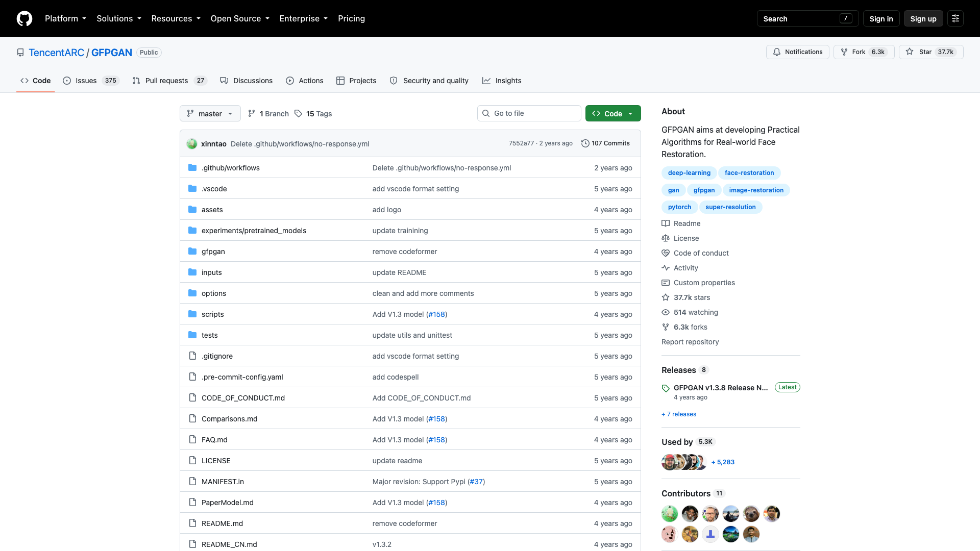
Task: Open the Discussions tab
Action: pyautogui.click(x=246, y=81)
